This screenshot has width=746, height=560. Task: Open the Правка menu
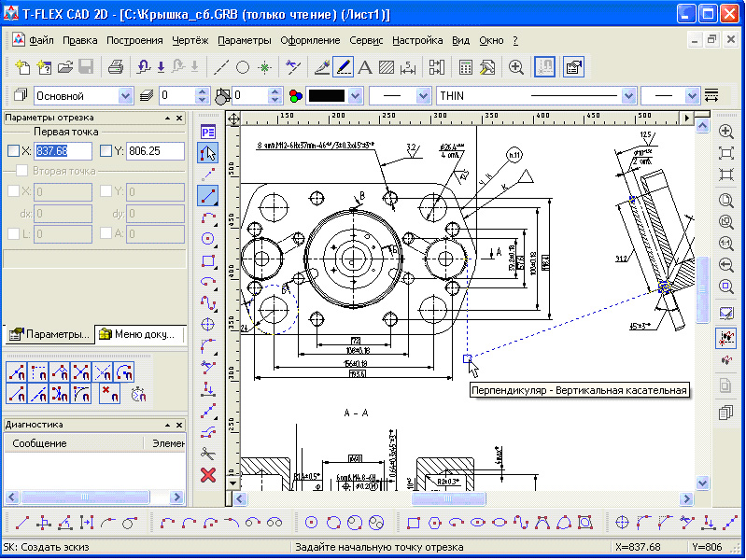click(x=80, y=40)
